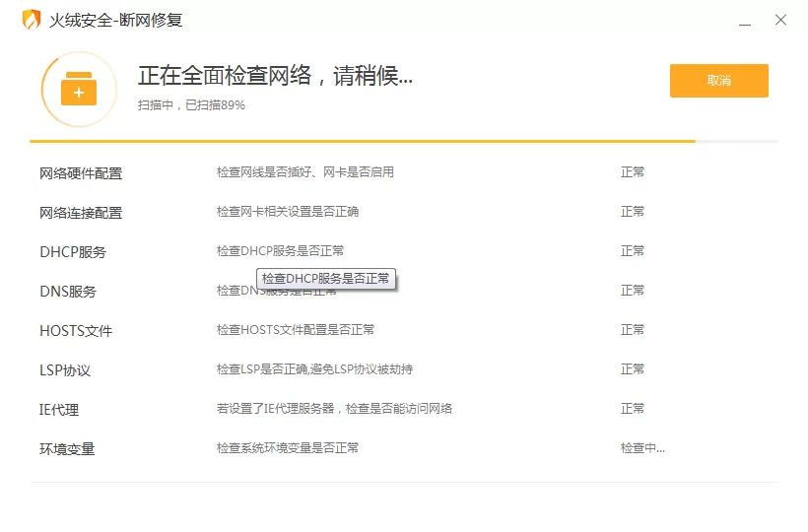Click the window title 火绒安全-断网修复
This screenshot has width=808, height=532.
point(116,20)
